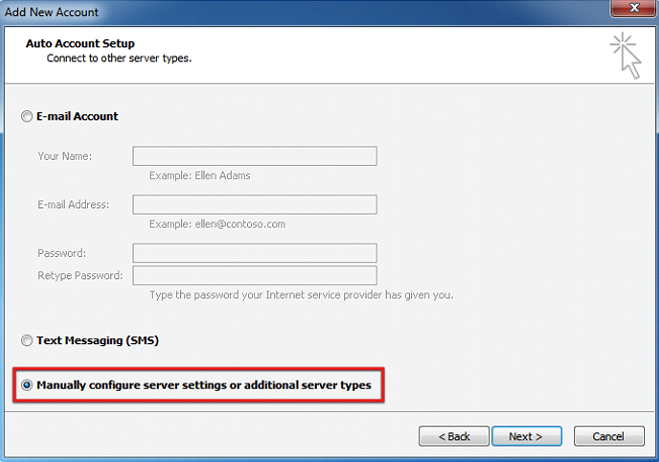Focus the Password input field

tap(255, 253)
